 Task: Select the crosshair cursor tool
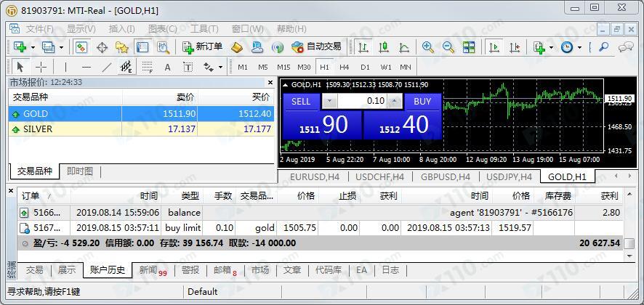tap(41, 67)
